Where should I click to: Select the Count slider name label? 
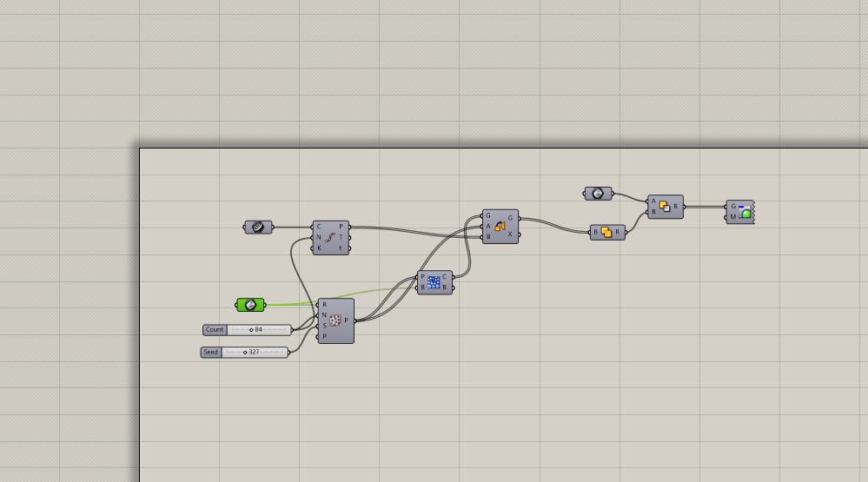point(215,330)
